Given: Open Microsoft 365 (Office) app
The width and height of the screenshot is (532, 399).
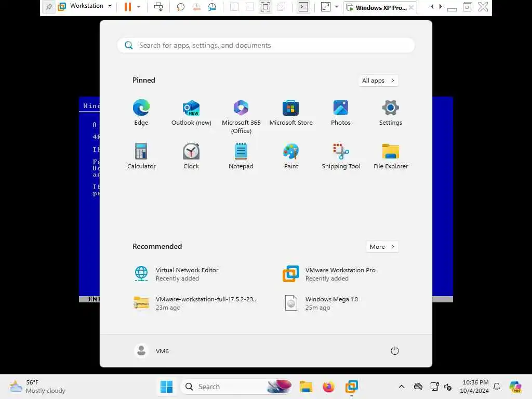Looking at the screenshot, I should click(x=241, y=116).
